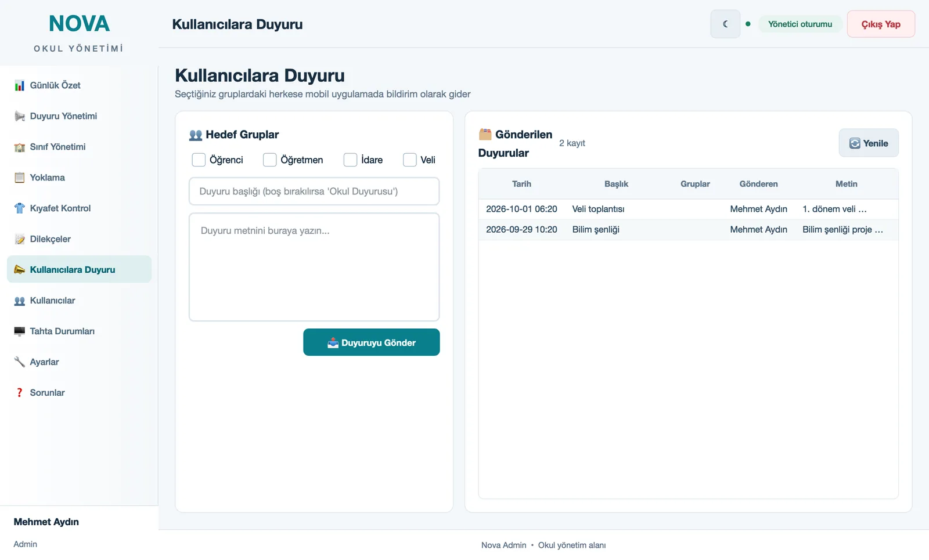Check the Öğrenci target group
The image size is (929, 560).
[199, 160]
